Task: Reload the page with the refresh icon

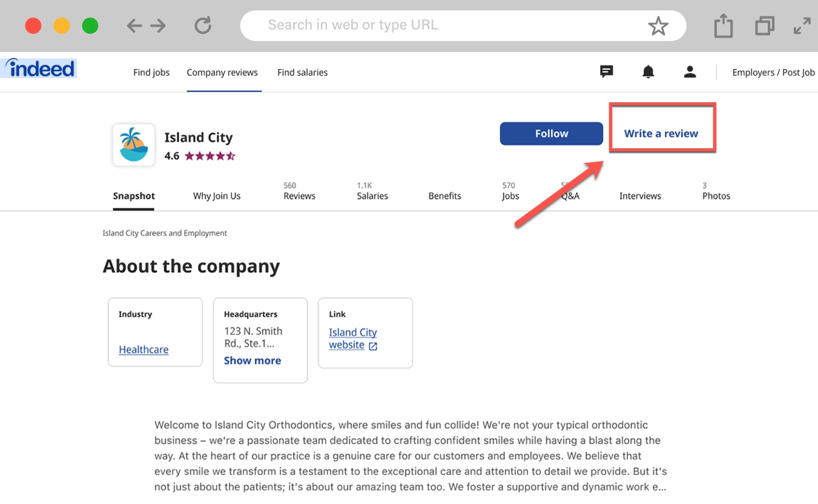Action: 203,25
